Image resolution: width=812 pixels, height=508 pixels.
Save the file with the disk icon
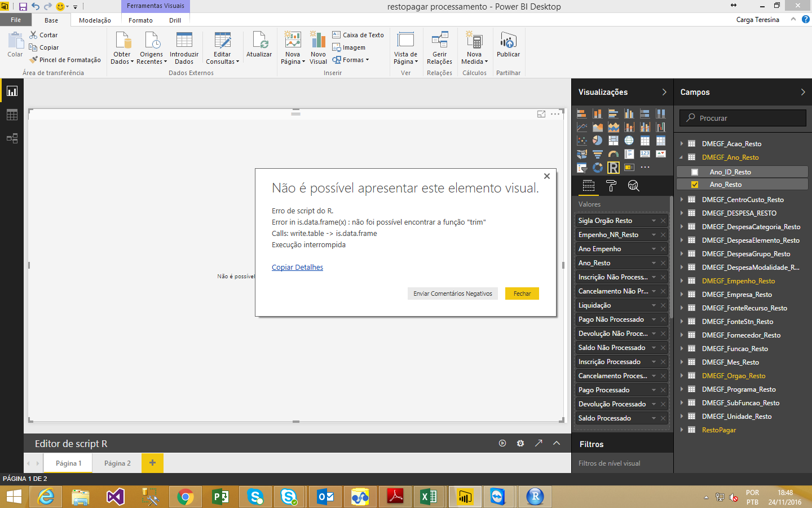(x=23, y=7)
